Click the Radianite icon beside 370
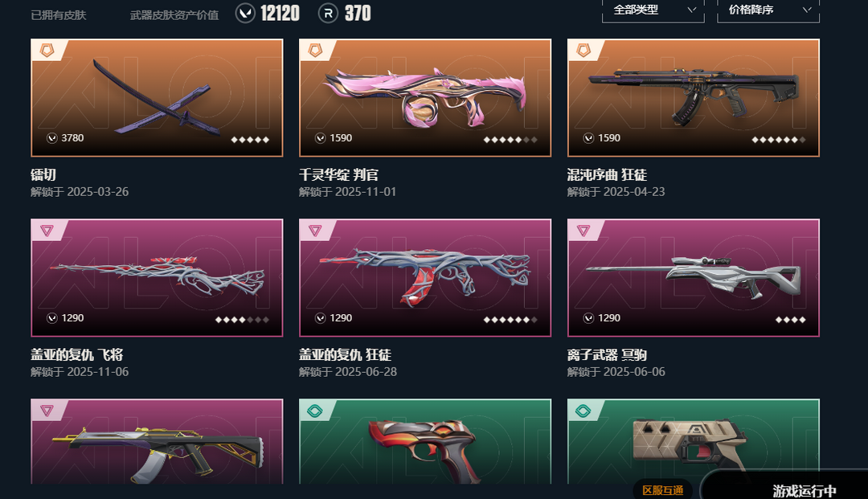The width and height of the screenshot is (868, 499). point(328,13)
